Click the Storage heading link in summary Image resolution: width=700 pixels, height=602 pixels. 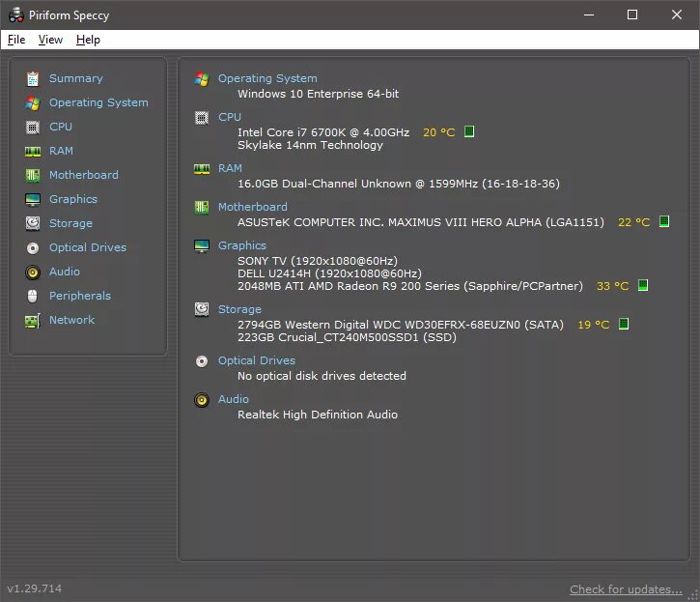(239, 309)
